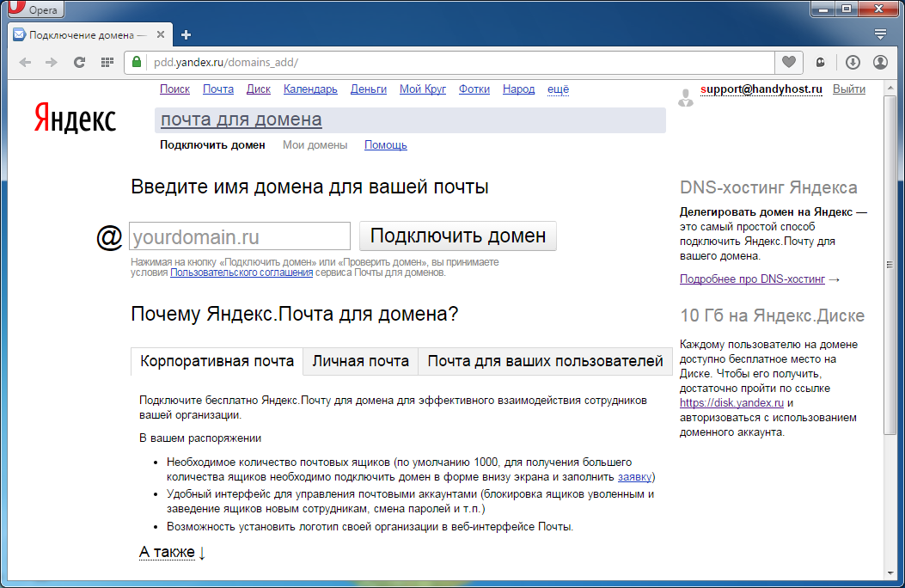
Task: Open the user profile icon in toolbar
Action: [x=880, y=62]
